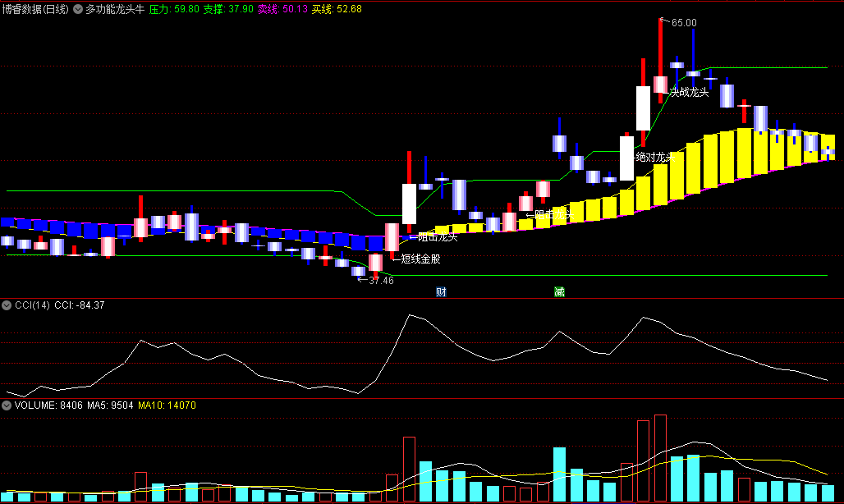The image size is (844, 504).
Task: Click the CCI(14) indicator title
Action: pyautogui.click(x=32, y=305)
